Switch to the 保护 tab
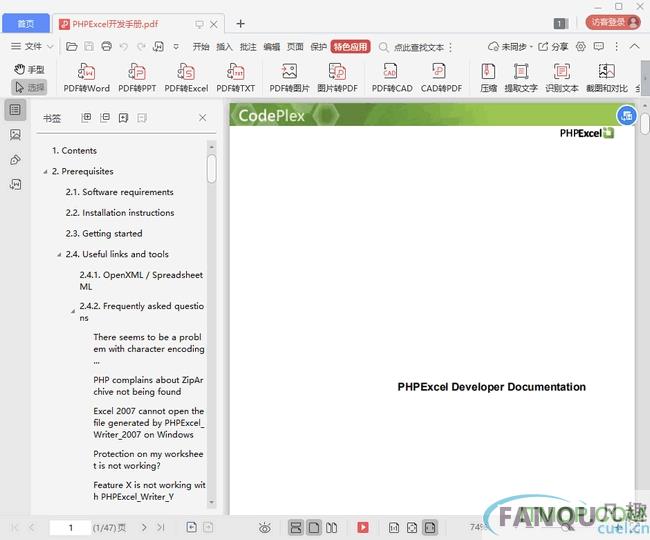The image size is (650, 540). click(319, 47)
